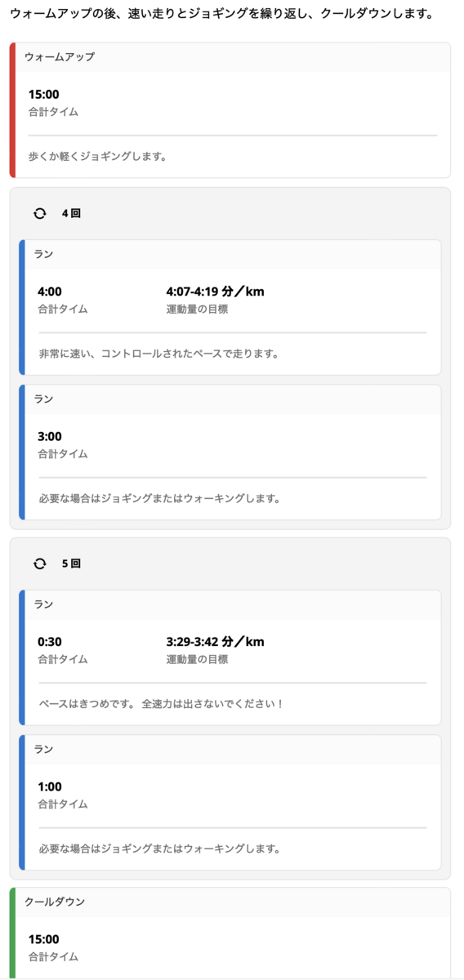The image size is (464, 980).
Task: Select the ペースはきつめです note text
Action: point(161,703)
